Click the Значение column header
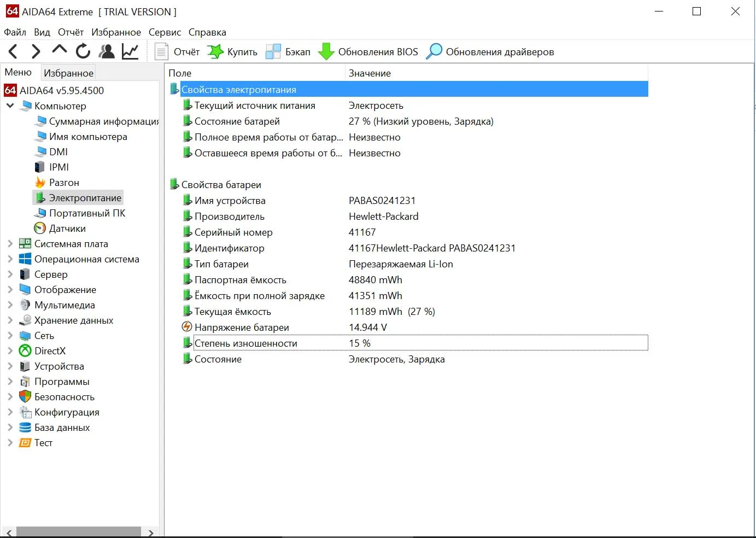 [496, 73]
